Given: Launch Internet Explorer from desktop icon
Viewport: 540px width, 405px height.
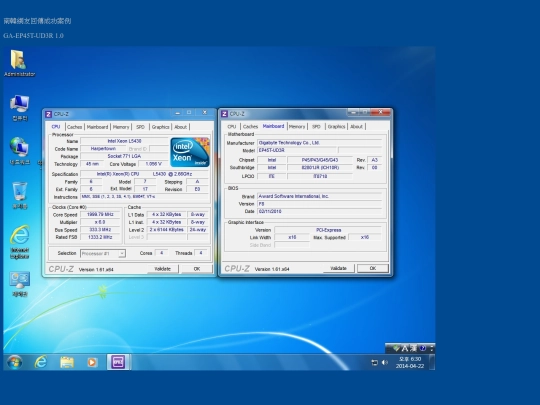Looking at the screenshot, I should 20,241.
